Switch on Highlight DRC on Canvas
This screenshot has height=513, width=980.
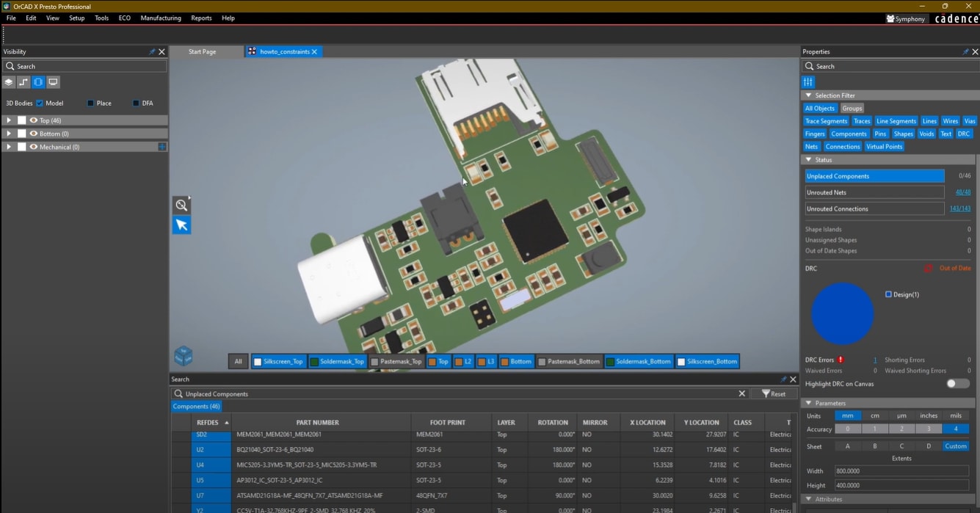[x=957, y=384]
